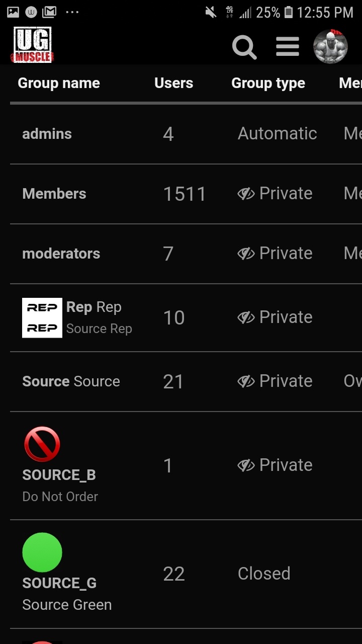Open the Source Source group
The width and height of the screenshot is (362, 644).
click(x=71, y=381)
